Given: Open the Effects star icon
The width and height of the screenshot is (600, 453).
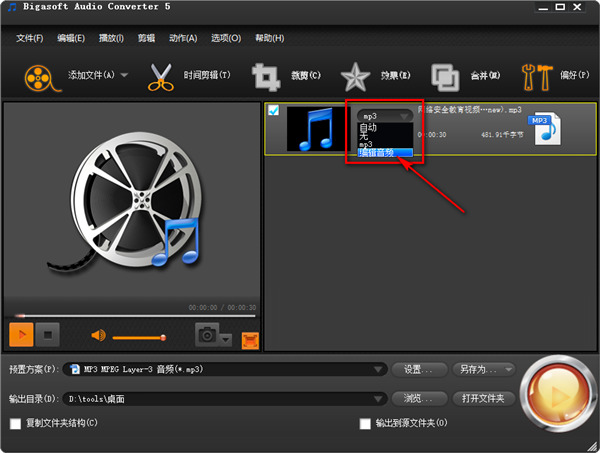Looking at the screenshot, I should [x=355, y=76].
